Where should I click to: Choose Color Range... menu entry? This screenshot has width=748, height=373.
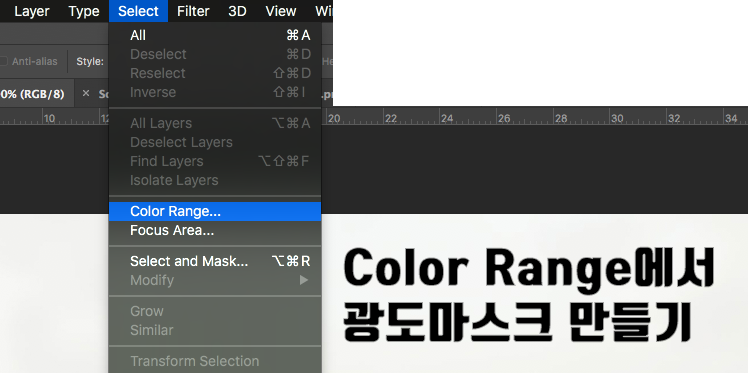point(215,211)
